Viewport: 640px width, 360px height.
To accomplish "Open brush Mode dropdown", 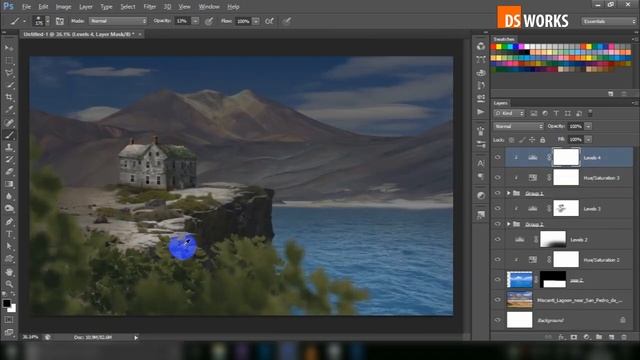I will point(118,21).
